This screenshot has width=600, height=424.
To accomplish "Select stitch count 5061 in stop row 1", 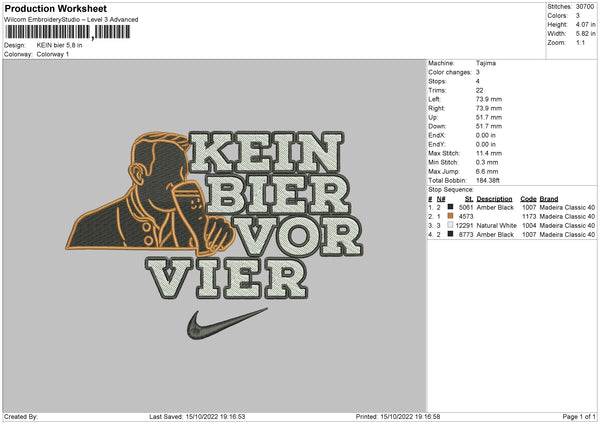I will [x=466, y=207].
